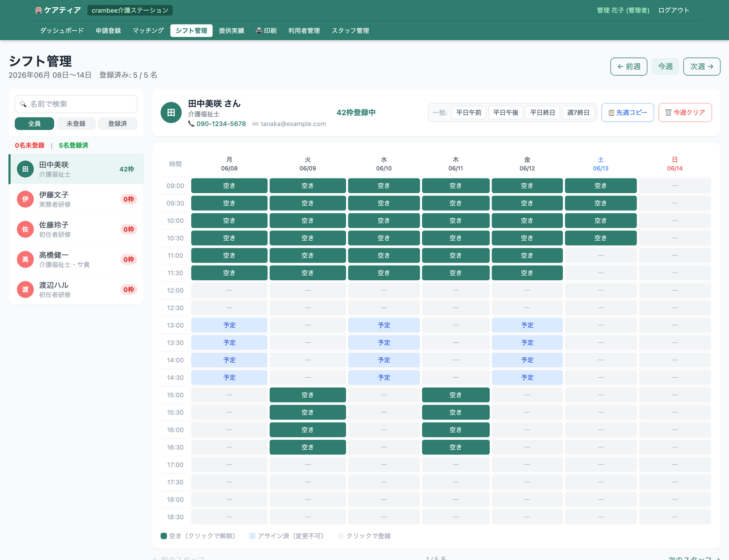Call 090-1234-5678 link

[x=221, y=123]
